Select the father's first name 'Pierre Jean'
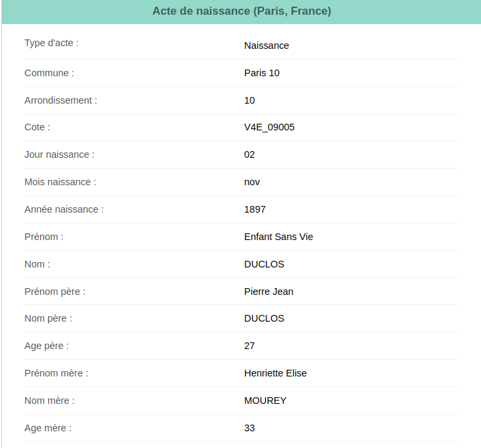This screenshot has width=481, height=448. (x=269, y=292)
